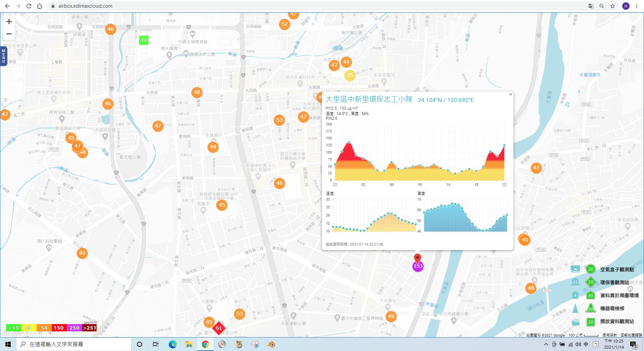
Task: Open Task View on the taskbar
Action: point(156,344)
